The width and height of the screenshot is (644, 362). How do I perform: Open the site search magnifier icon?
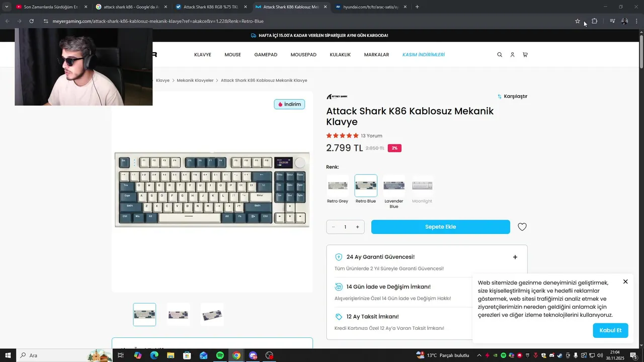[500, 55]
